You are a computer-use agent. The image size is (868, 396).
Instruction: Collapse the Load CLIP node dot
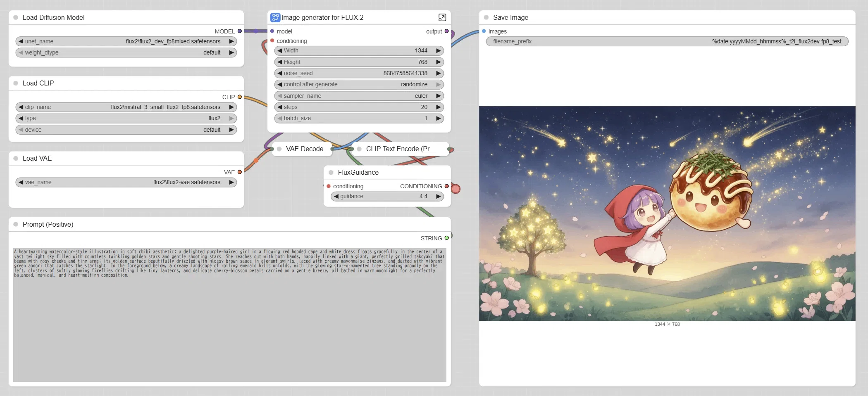point(16,83)
